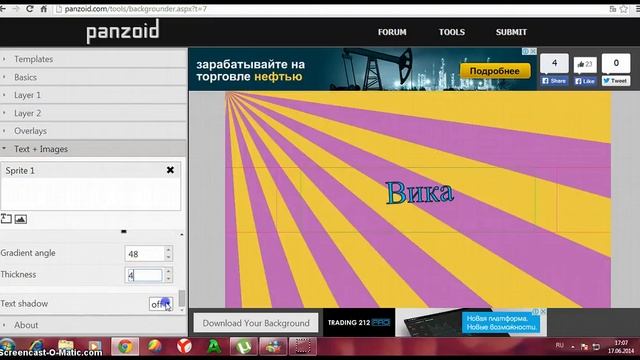Image resolution: width=640 pixels, height=360 pixels.
Task: Toggle Text shadow off switch
Action: tap(160, 304)
